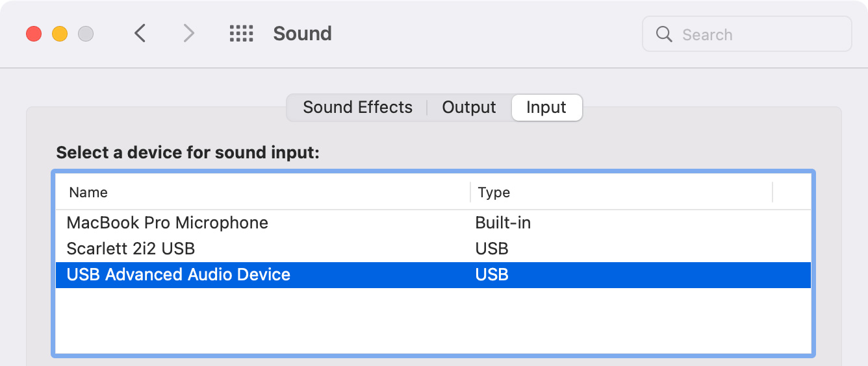Select the Scarlett 2i2 USB device
Viewport: 868px width, 366px height.
[x=433, y=249]
